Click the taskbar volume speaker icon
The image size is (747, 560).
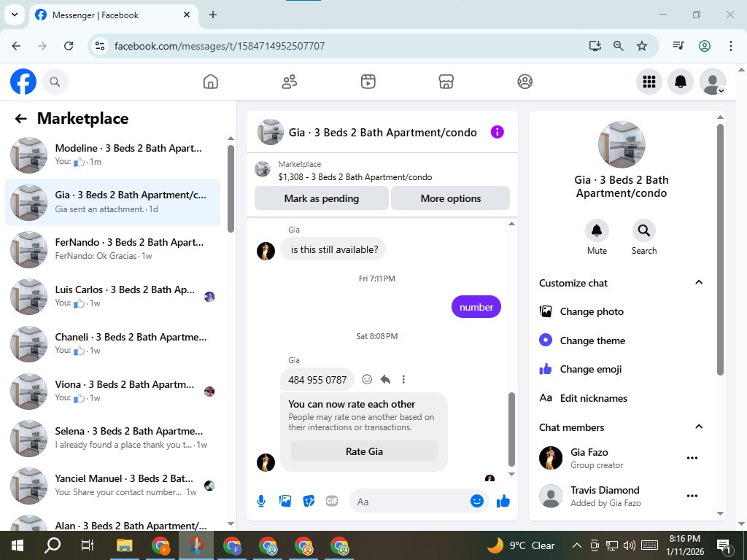630,545
